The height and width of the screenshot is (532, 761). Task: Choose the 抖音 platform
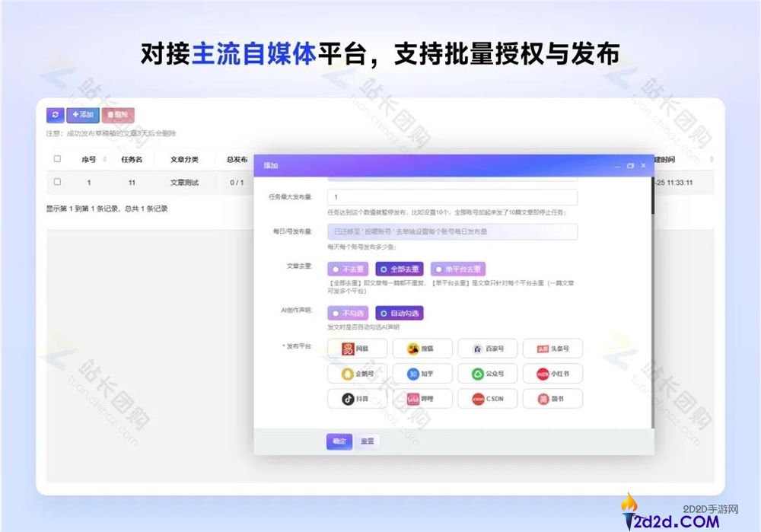click(357, 399)
